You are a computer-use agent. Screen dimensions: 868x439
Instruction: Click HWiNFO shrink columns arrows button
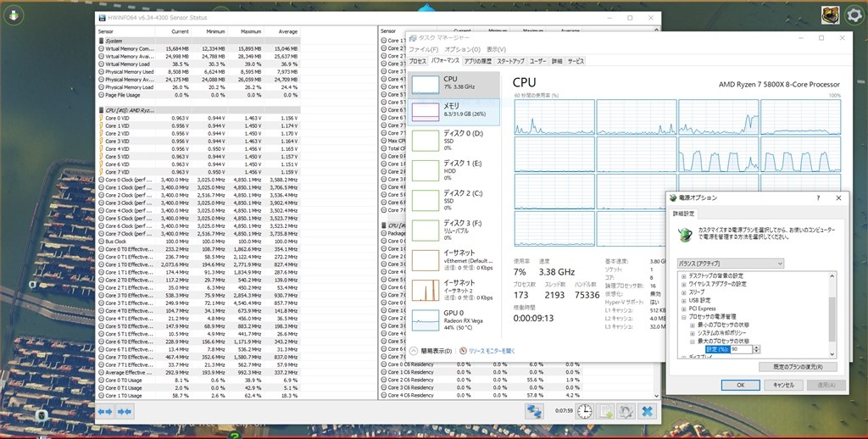[x=125, y=411]
